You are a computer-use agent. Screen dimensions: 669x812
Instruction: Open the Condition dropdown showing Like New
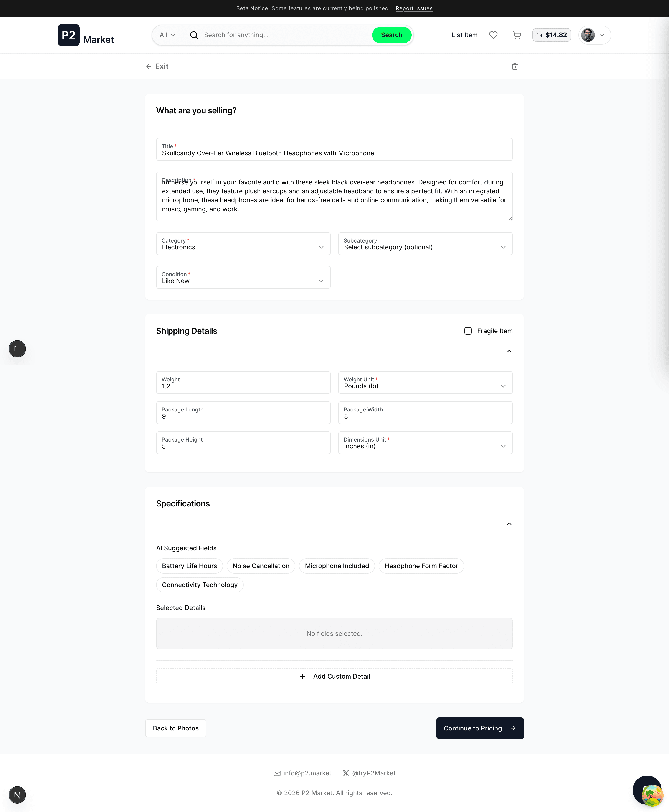coord(243,277)
